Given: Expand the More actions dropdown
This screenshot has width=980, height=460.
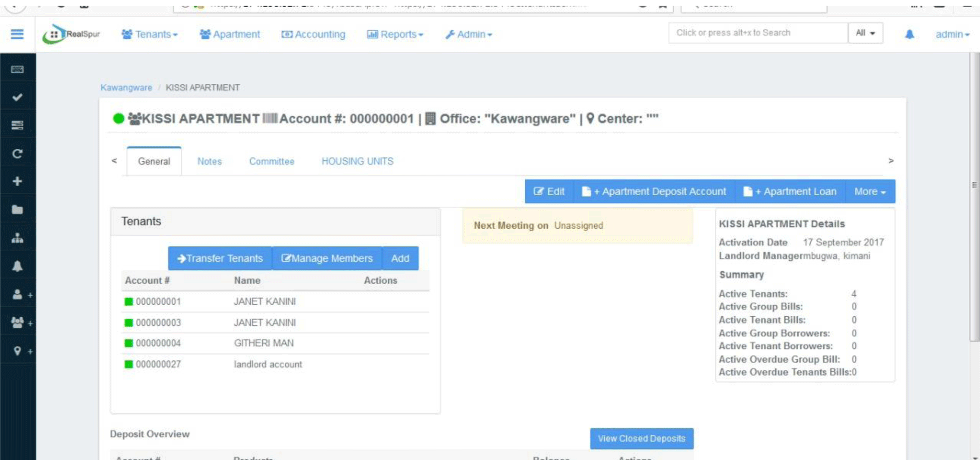Looking at the screenshot, I should [x=870, y=192].
